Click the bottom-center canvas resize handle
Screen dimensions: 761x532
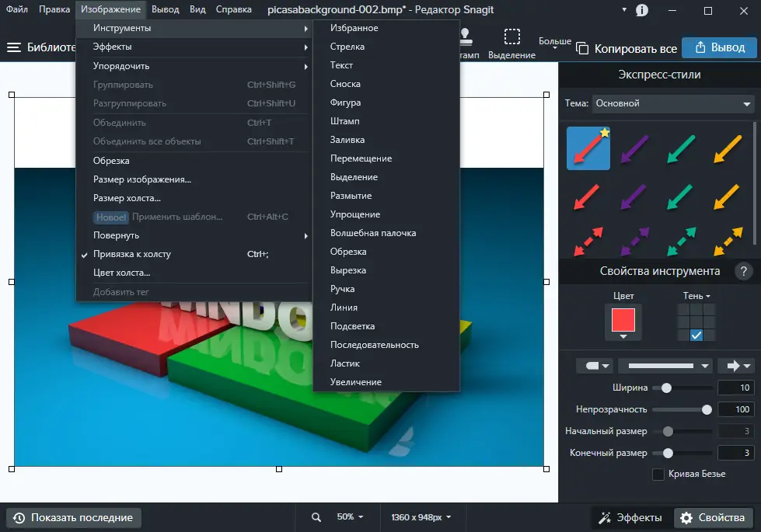pos(279,469)
